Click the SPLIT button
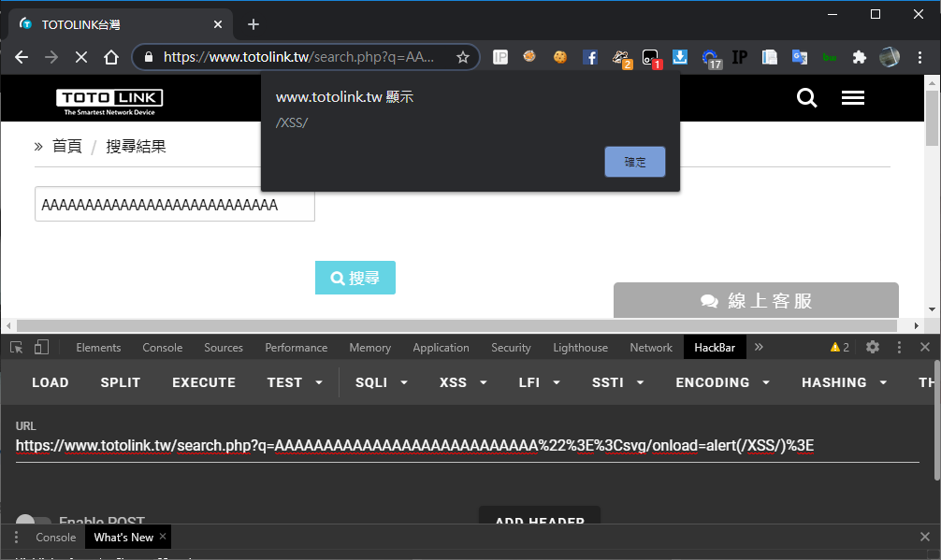The height and width of the screenshot is (560, 941). 120,382
